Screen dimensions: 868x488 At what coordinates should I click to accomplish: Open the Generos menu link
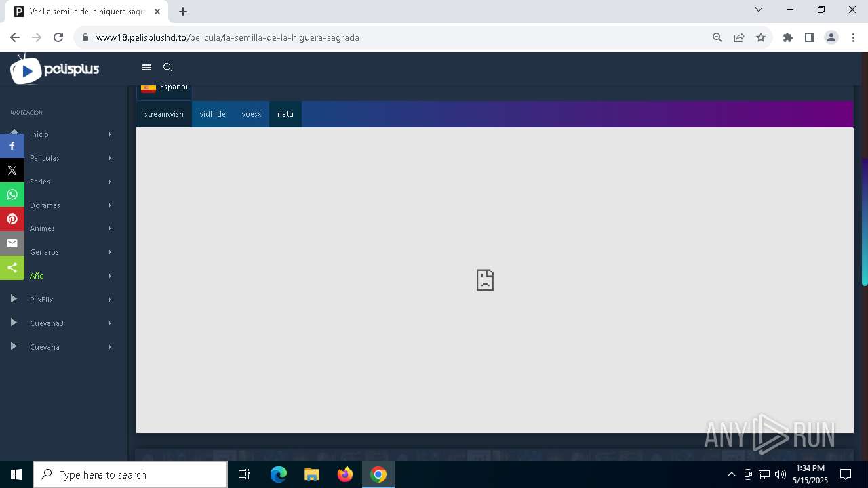(x=44, y=252)
